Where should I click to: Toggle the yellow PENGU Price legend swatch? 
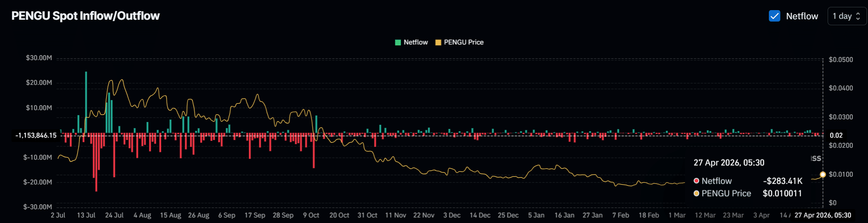coord(438,42)
